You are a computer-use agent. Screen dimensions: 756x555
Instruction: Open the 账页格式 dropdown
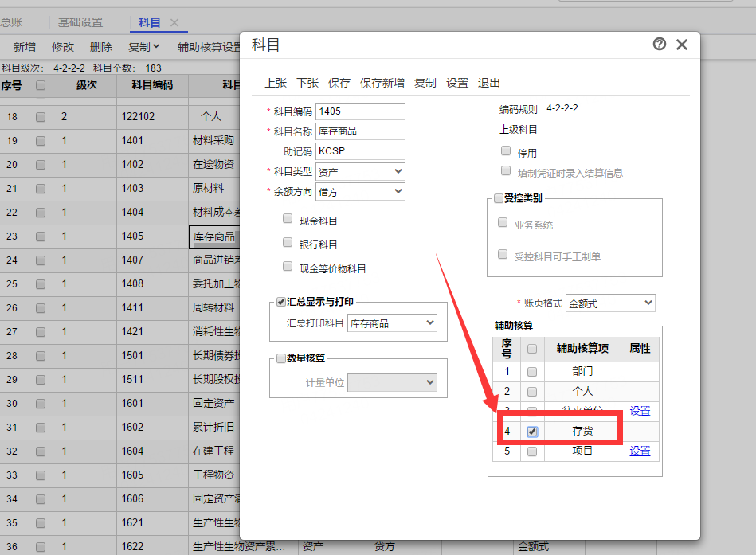click(x=610, y=303)
